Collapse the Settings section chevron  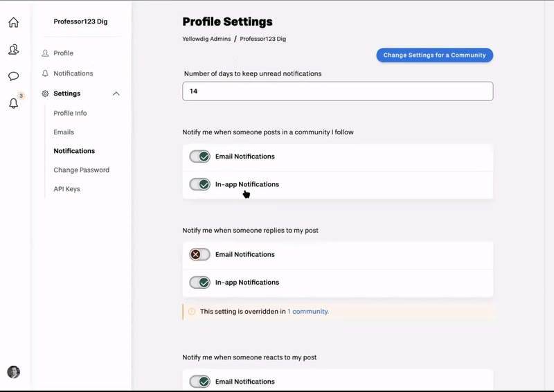116,93
